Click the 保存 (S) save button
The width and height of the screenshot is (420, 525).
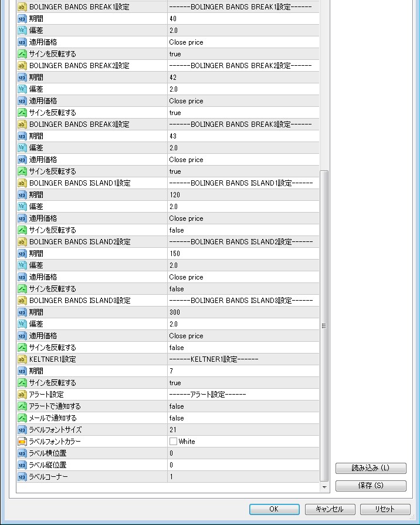click(x=371, y=486)
